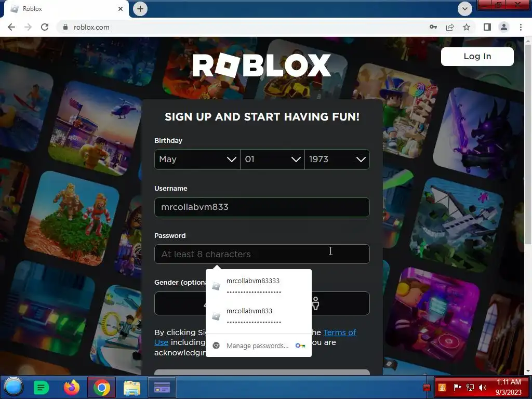Click the share page icon
This screenshot has height=399, width=532.
pyautogui.click(x=450, y=27)
